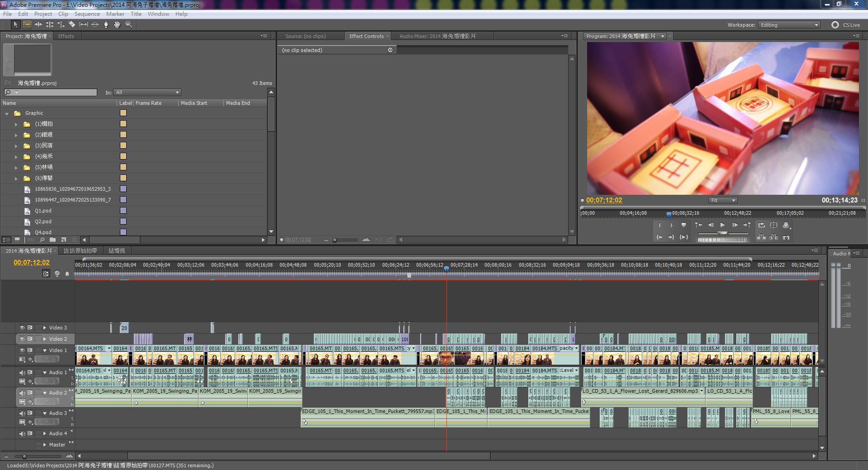
Task: Mute the Audio 2 track
Action: pyautogui.click(x=22, y=393)
